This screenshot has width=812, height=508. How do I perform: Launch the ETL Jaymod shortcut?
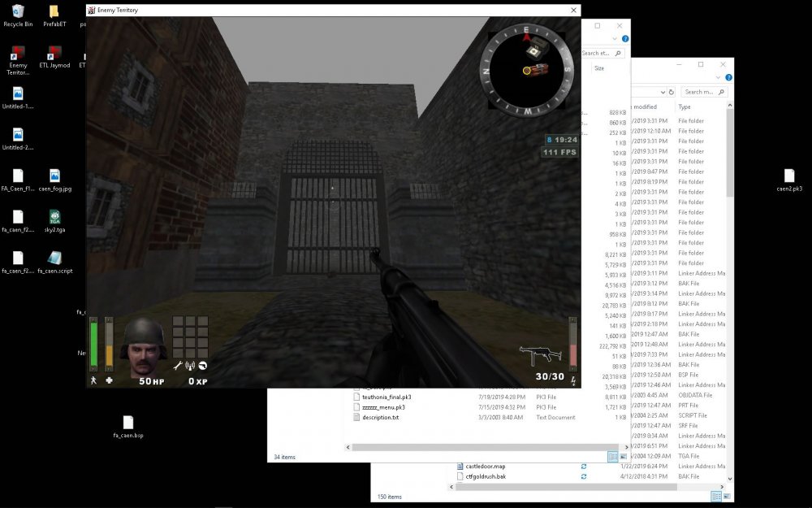tap(54, 57)
